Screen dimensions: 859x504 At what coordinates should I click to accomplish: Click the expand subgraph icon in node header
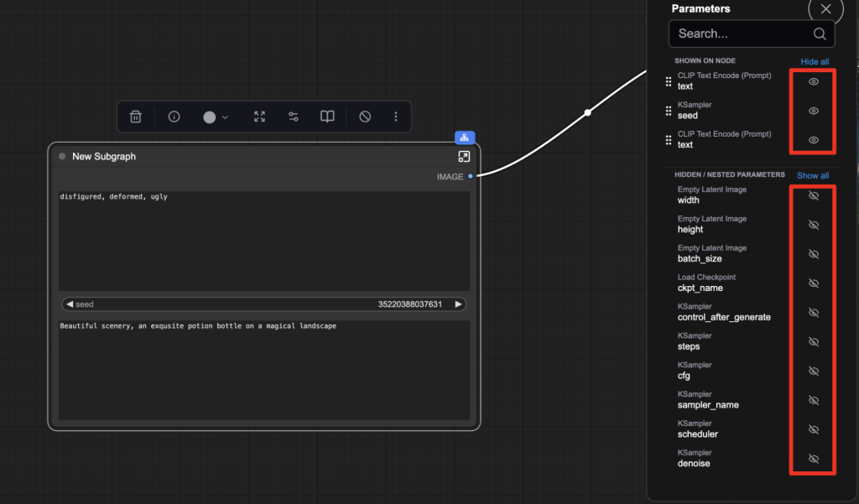coord(464,157)
